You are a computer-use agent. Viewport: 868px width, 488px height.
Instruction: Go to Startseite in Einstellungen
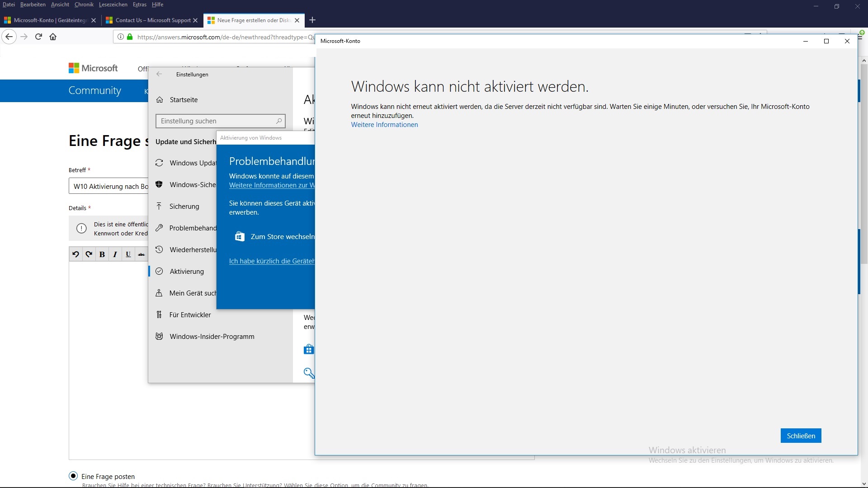[184, 100]
